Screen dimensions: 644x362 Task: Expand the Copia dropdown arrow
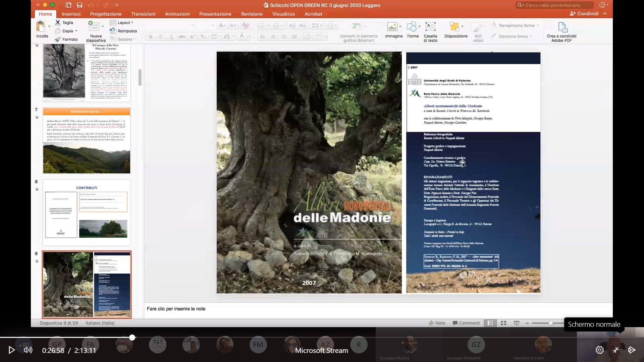(76, 31)
